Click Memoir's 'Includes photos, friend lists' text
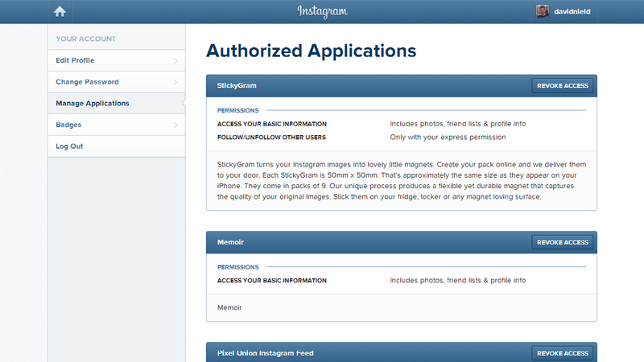644x362 pixels. (x=457, y=280)
